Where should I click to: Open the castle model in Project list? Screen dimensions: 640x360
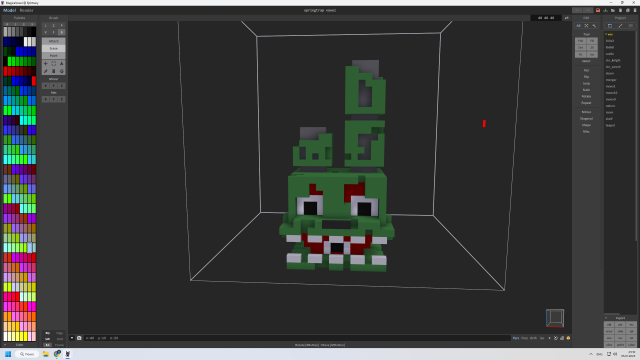610,54
